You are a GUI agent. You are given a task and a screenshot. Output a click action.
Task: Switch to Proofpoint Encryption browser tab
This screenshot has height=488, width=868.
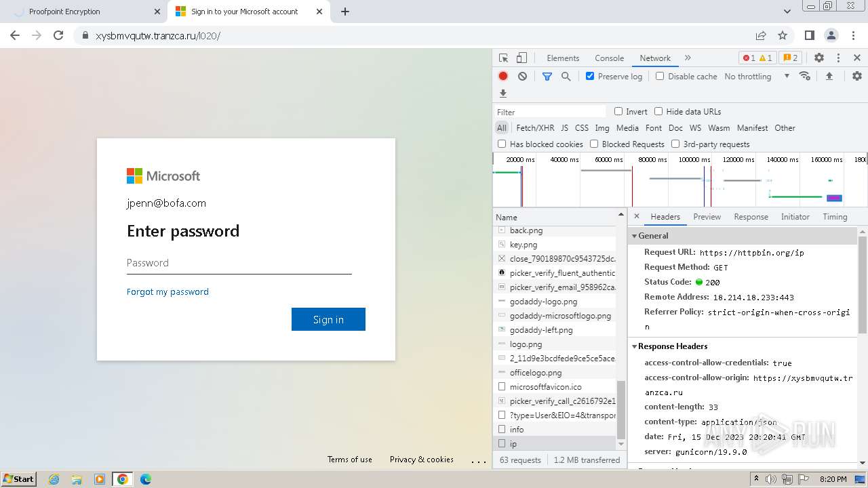[83, 12]
